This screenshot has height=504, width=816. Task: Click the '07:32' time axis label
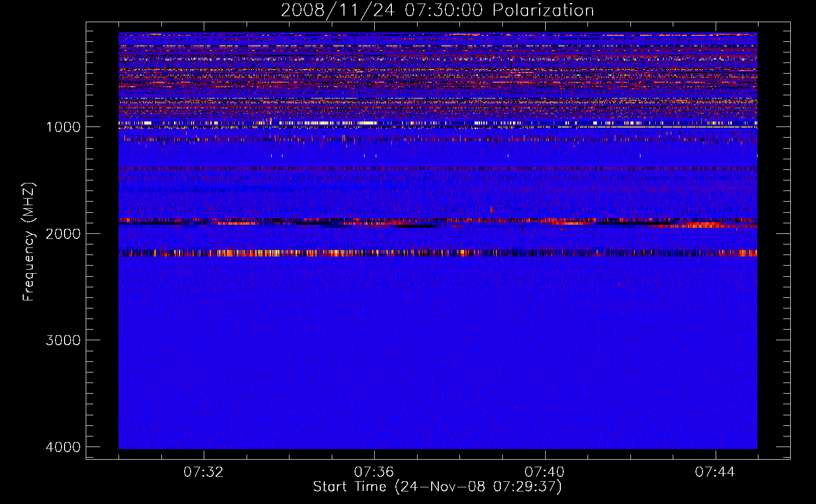204,472
